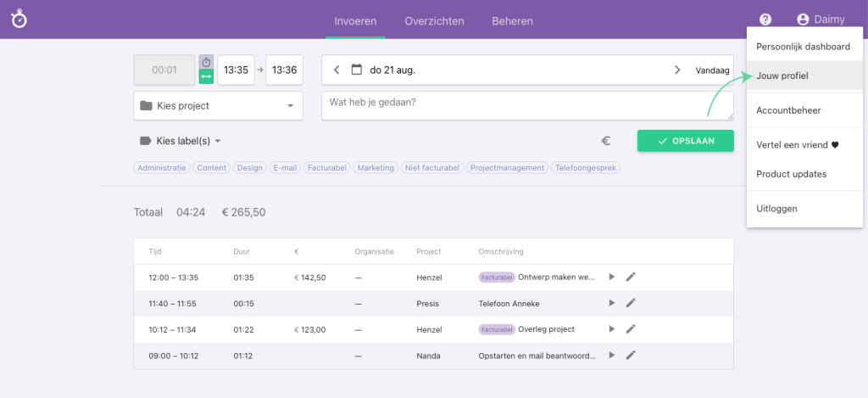Edit the Overleg project entry
The height and width of the screenshot is (398, 868).
[x=631, y=329]
